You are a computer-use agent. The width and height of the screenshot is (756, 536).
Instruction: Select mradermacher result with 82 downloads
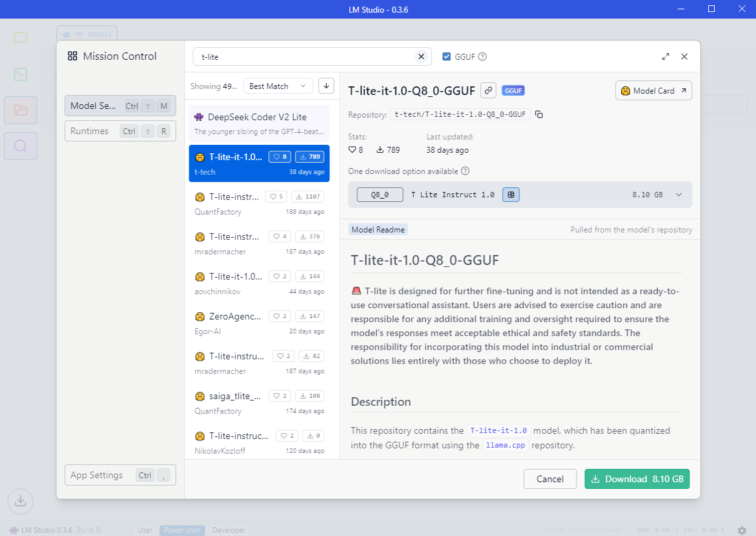tap(259, 363)
